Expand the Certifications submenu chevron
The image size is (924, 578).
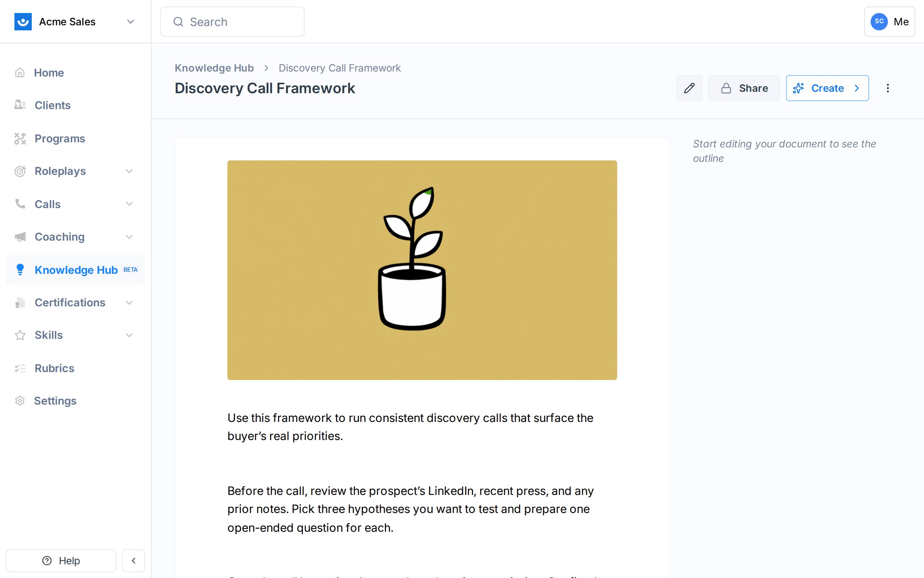130,303
